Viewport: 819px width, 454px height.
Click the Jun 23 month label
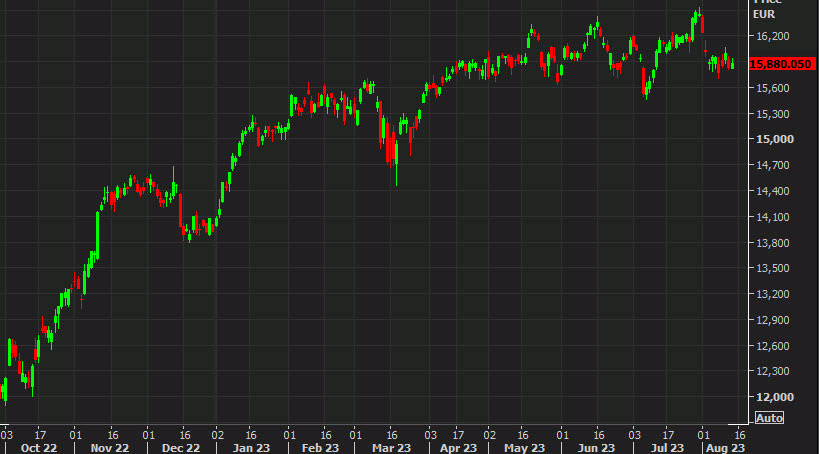tap(596, 448)
